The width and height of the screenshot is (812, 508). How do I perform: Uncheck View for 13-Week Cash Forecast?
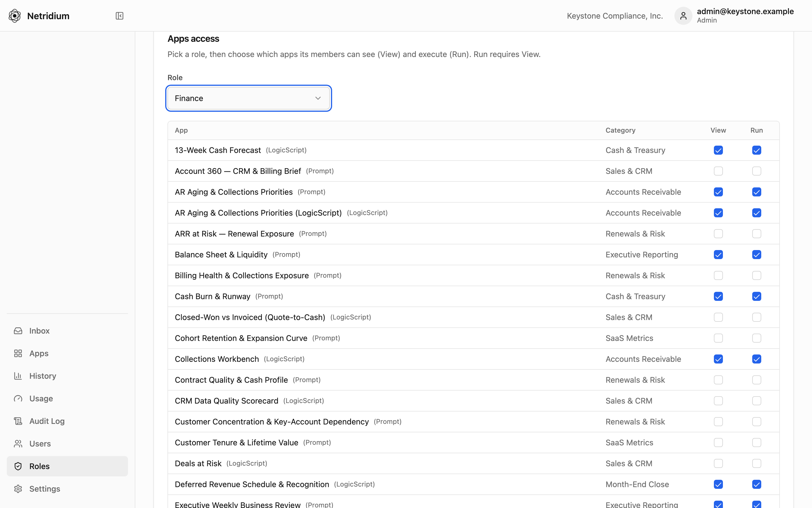point(718,150)
